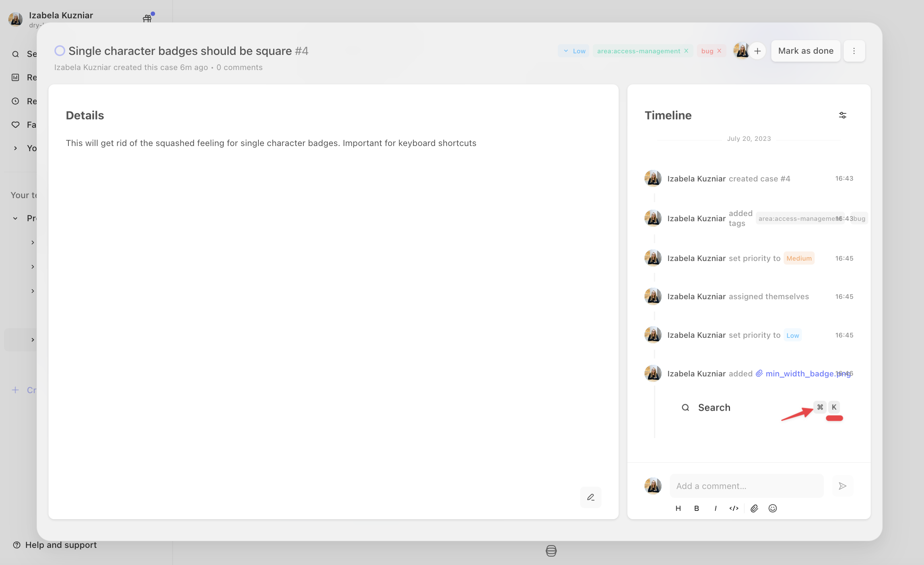Click the heading format icon in comment toolbar

[x=678, y=508]
